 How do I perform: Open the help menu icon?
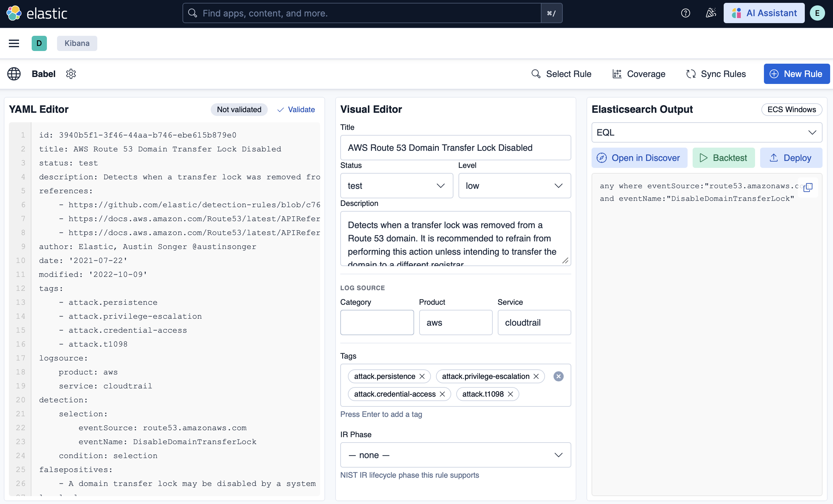(x=685, y=13)
